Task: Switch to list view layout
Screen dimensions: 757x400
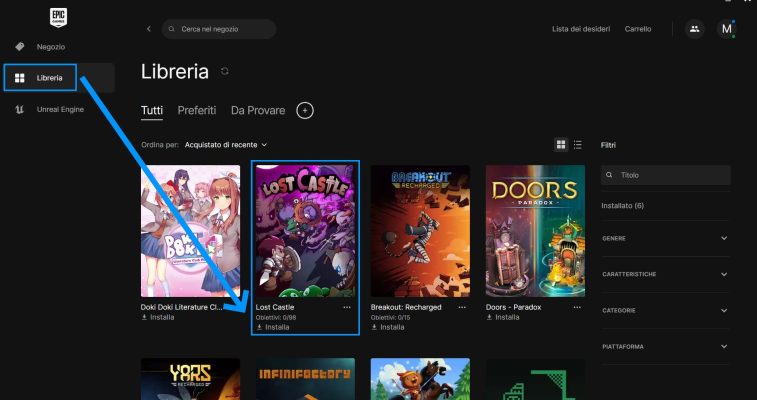Action: tap(577, 145)
